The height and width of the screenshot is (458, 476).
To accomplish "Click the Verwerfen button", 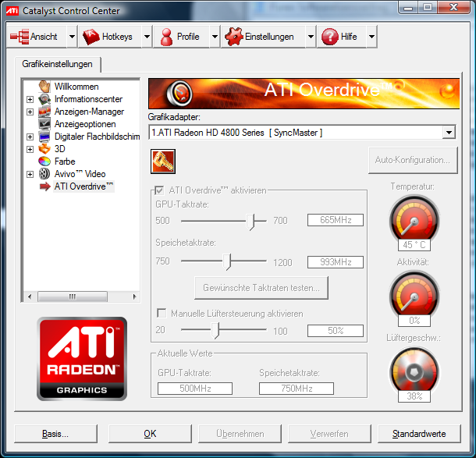I will click(x=329, y=434).
